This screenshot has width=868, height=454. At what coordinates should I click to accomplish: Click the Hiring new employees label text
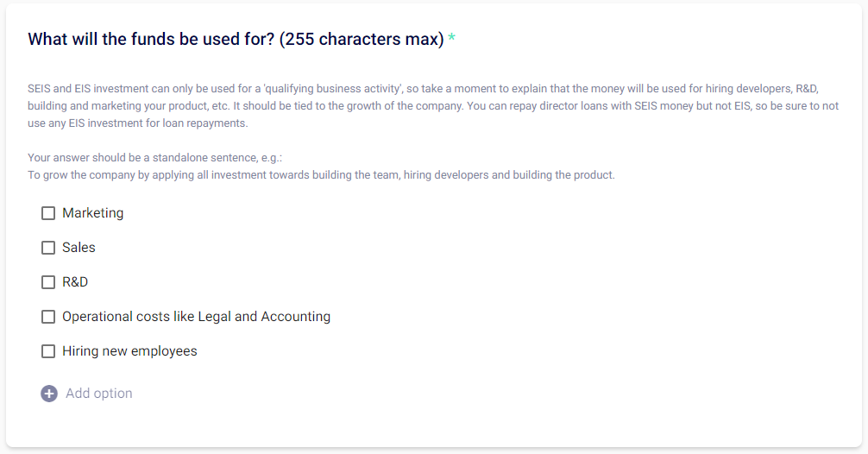pyautogui.click(x=129, y=351)
